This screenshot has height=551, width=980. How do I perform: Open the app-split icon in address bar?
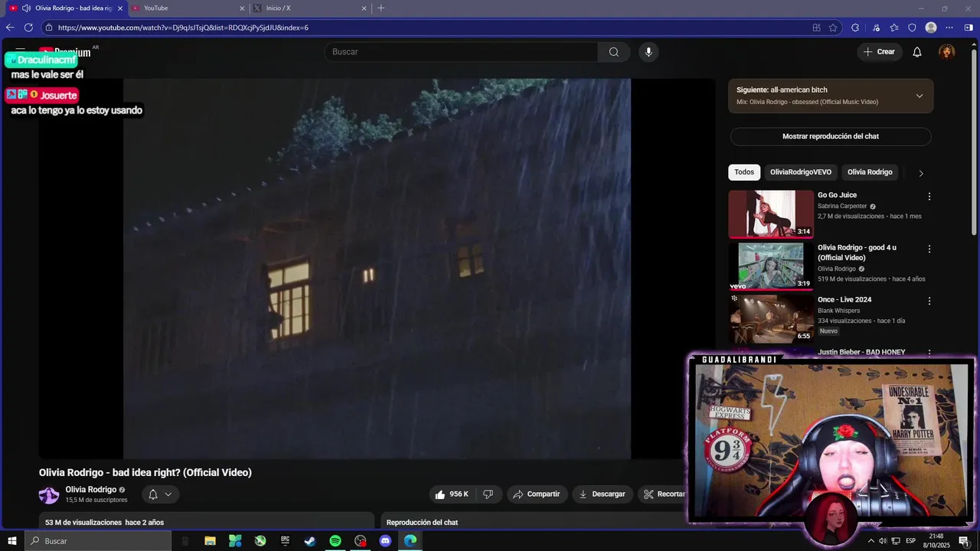tap(817, 28)
